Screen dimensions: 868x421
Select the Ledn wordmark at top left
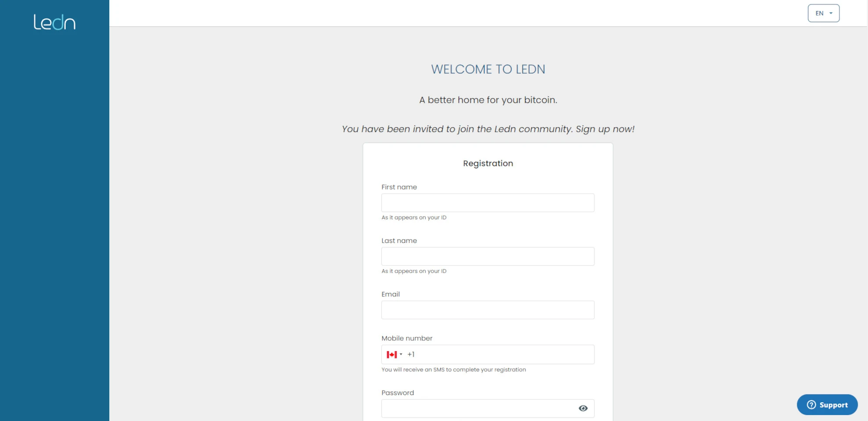54,22
